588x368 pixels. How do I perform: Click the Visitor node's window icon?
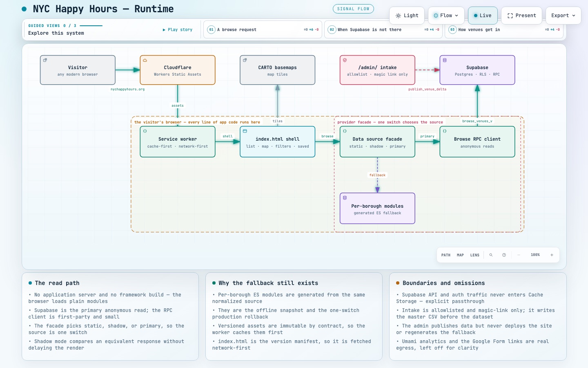pyautogui.click(x=45, y=60)
